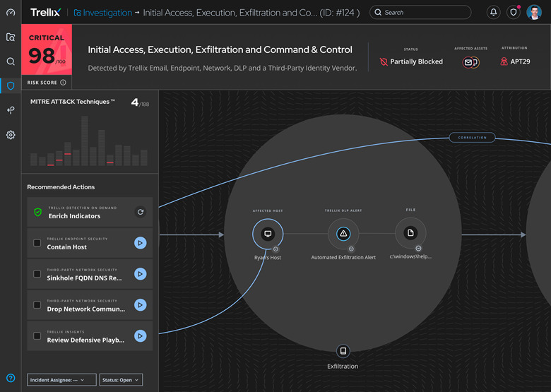Check the Contain Host checkbox
Image resolution: width=551 pixels, height=392 pixels.
pos(37,243)
